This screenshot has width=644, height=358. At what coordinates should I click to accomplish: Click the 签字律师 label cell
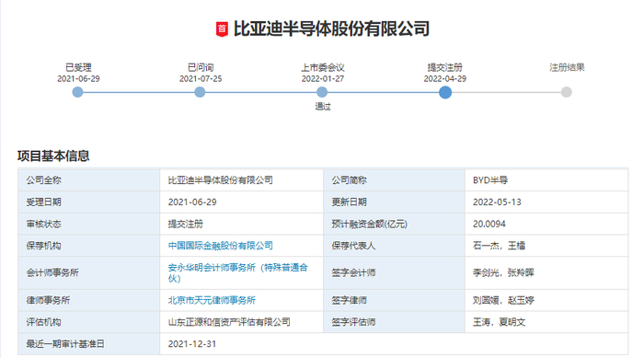click(394, 300)
